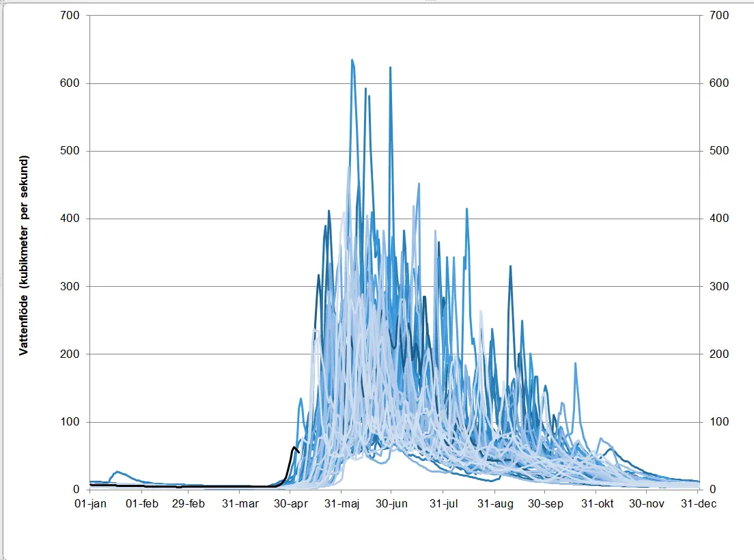Select the "31-dec" date axis label
This screenshot has height=560, width=754.
click(698, 504)
